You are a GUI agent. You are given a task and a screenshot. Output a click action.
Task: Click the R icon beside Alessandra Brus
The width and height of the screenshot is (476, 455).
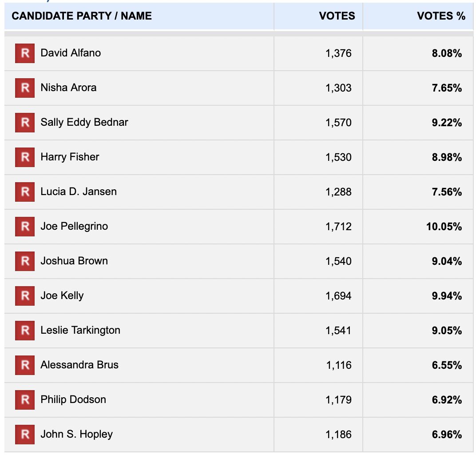tap(25, 365)
